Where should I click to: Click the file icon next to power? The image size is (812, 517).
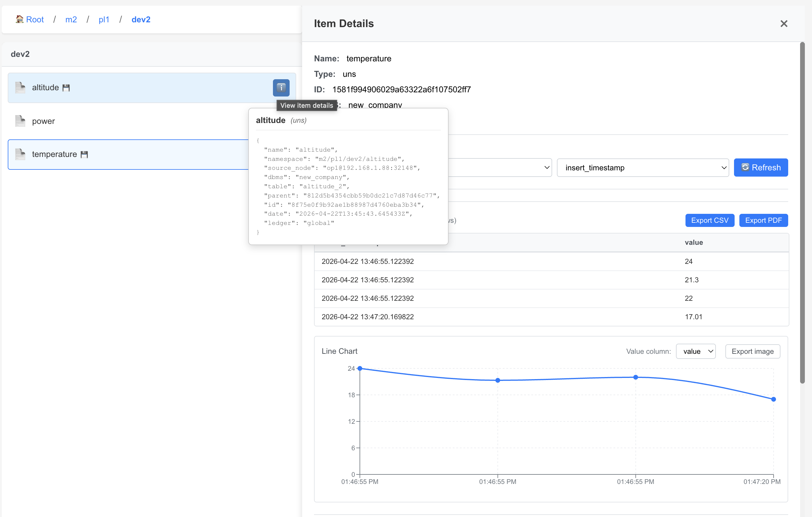[x=20, y=121]
